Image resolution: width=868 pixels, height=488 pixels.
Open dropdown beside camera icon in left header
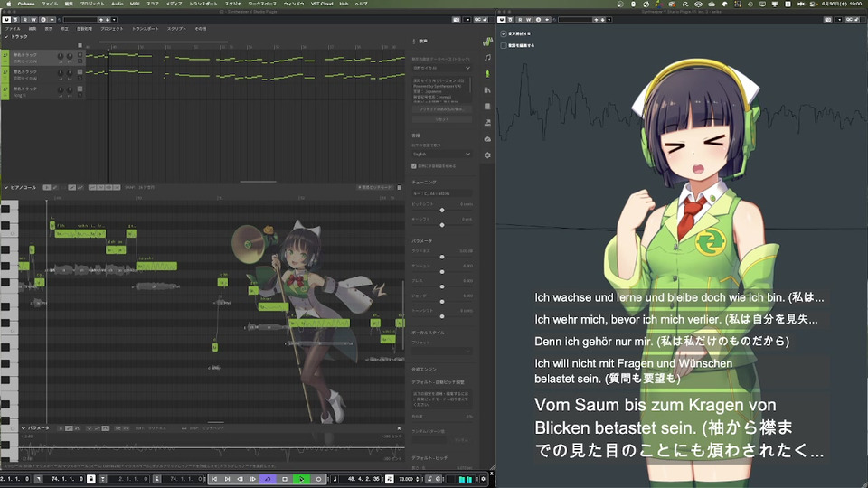click(467, 20)
